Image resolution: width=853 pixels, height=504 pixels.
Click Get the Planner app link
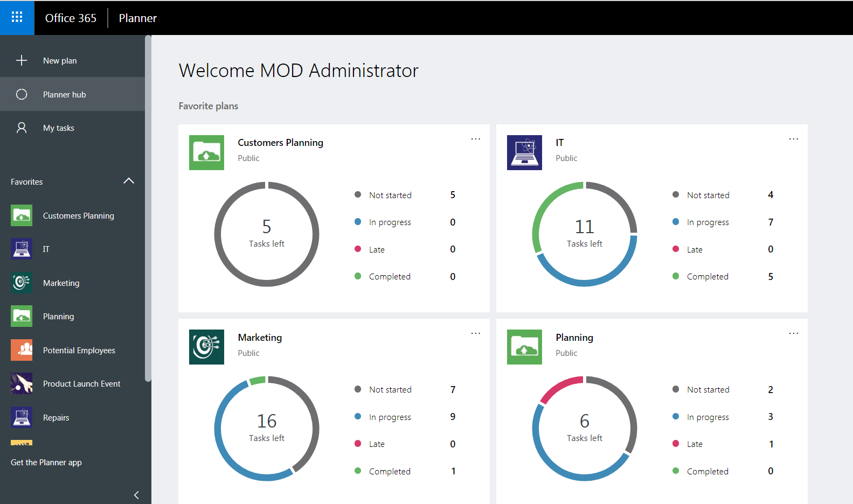point(46,463)
